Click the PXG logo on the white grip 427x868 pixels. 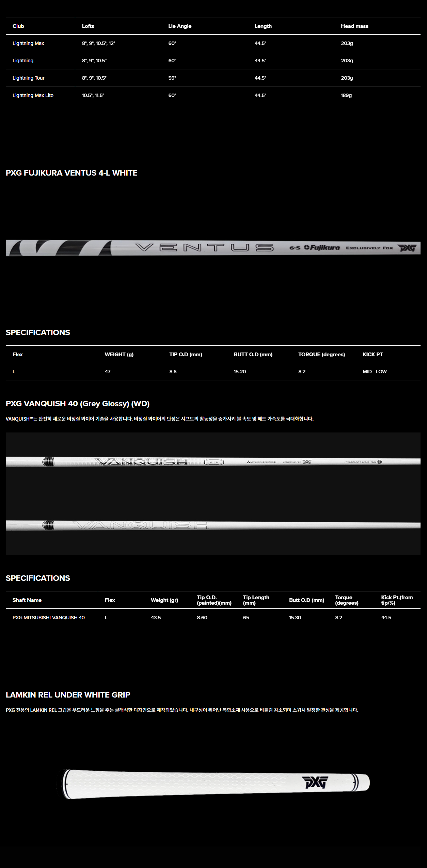[x=315, y=782]
